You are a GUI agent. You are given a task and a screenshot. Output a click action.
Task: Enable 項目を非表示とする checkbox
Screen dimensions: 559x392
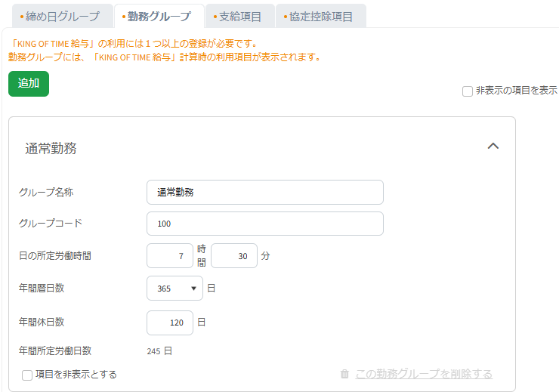pyautogui.click(x=27, y=375)
